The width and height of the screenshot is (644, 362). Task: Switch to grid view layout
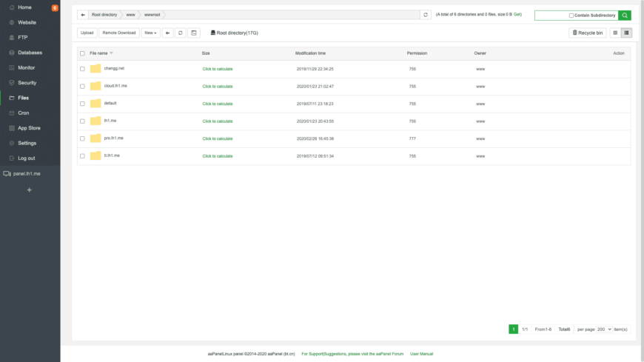[x=615, y=33]
